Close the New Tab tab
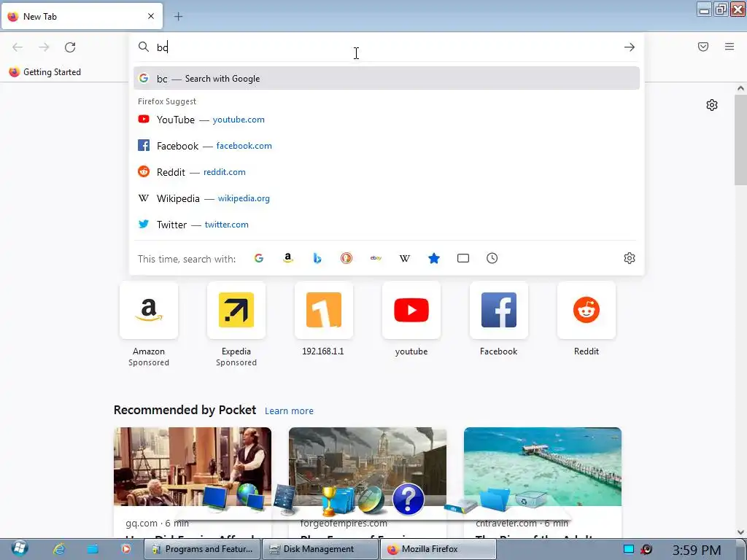Viewport: 747px width, 560px height. pyautogui.click(x=151, y=16)
